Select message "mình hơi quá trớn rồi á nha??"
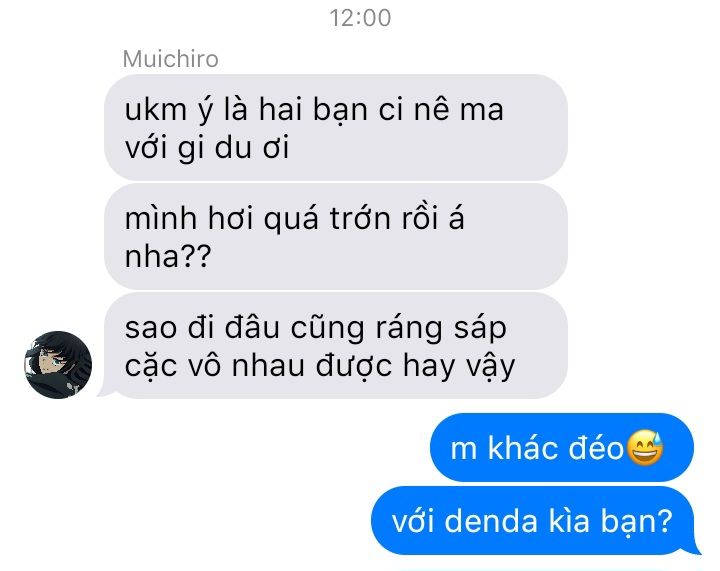 [x=336, y=236]
